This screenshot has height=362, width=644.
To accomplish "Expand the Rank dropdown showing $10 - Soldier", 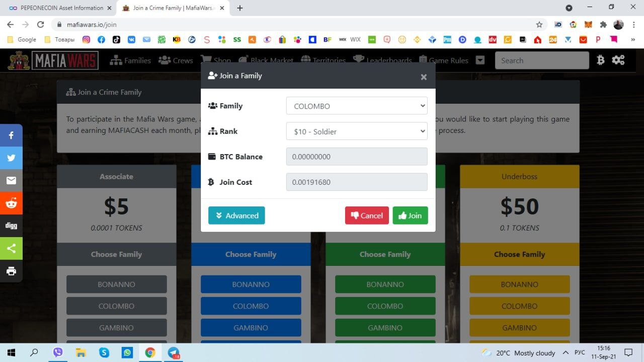I will (357, 131).
